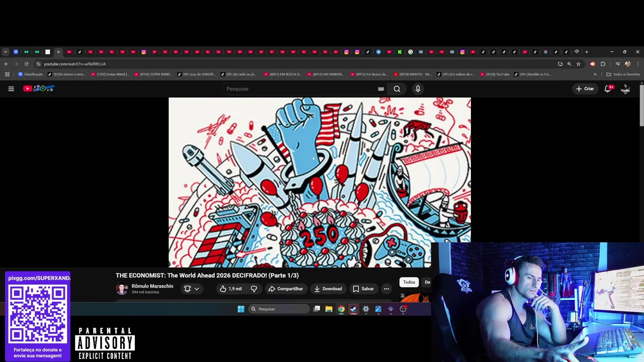Open the '(9078) MANTIS - XA...' bookmark
Screen dimensions: 644x362
412,74
